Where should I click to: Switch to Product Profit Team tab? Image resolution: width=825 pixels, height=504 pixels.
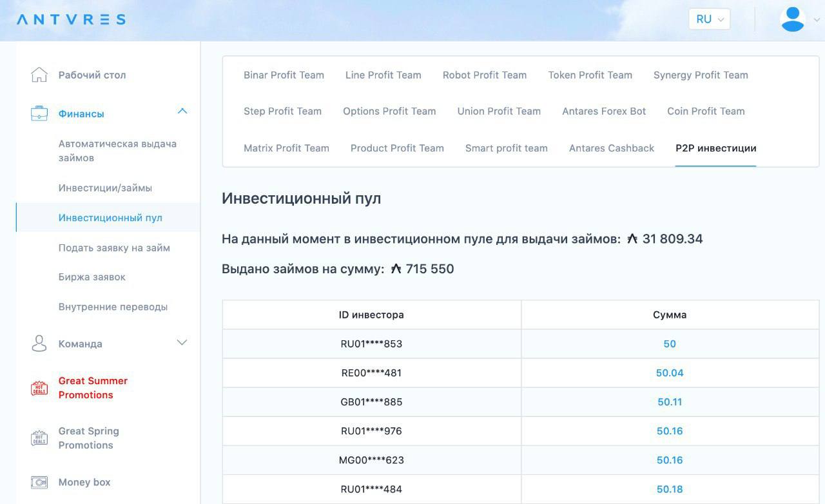click(397, 148)
